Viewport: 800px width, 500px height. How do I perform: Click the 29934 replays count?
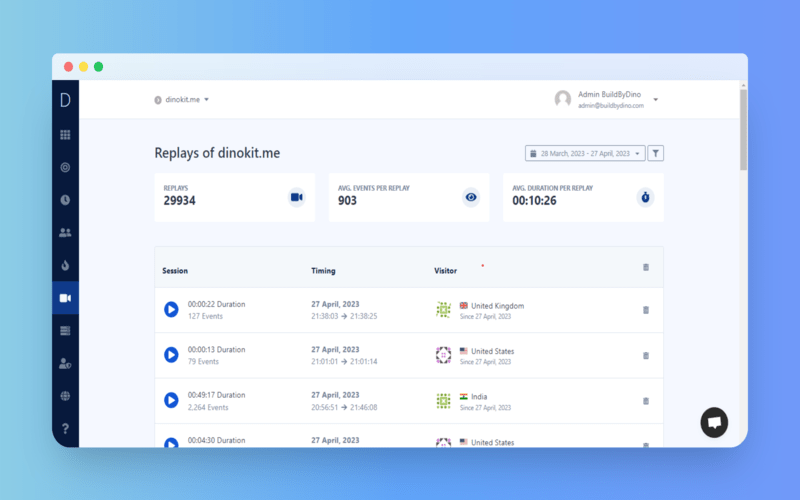pos(179,201)
